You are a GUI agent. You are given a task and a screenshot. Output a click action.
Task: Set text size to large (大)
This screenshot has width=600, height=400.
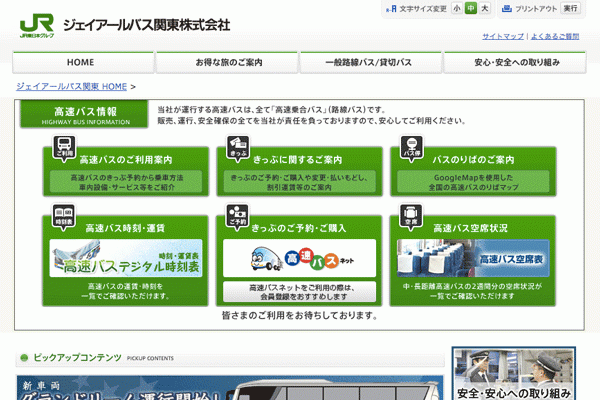[x=485, y=8]
